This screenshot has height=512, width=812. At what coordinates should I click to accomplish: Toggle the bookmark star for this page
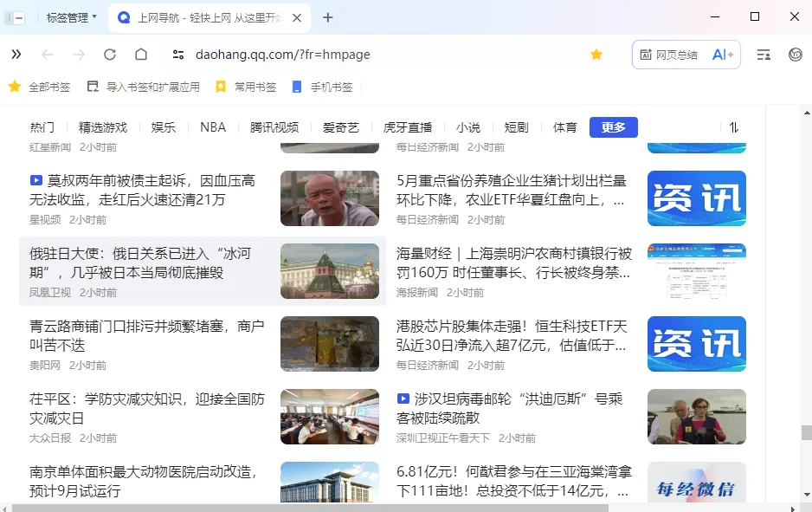tap(596, 55)
